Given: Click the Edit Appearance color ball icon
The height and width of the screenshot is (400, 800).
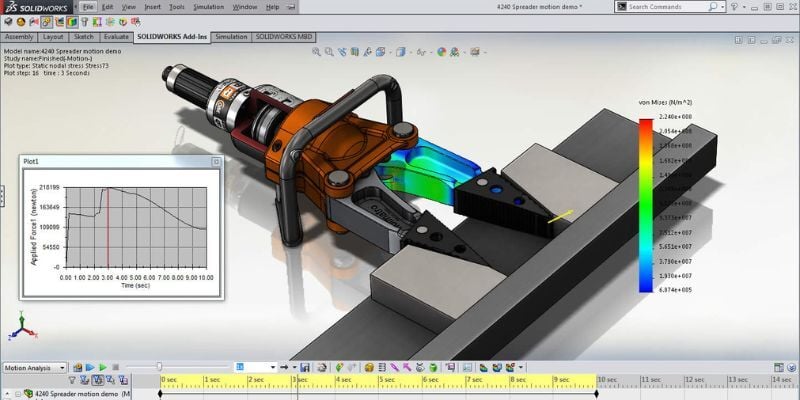Looking at the screenshot, I should [442, 52].
